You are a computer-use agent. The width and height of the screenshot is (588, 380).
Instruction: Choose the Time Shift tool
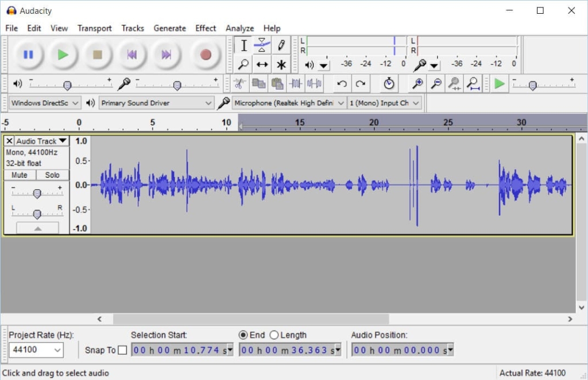262,64
